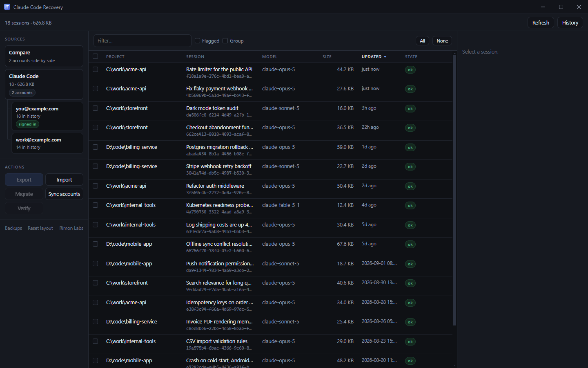Click the 59.0 KB size cell
Viewport: 588px width, 368px height.
pyautogui.click(x=345, y=147)
